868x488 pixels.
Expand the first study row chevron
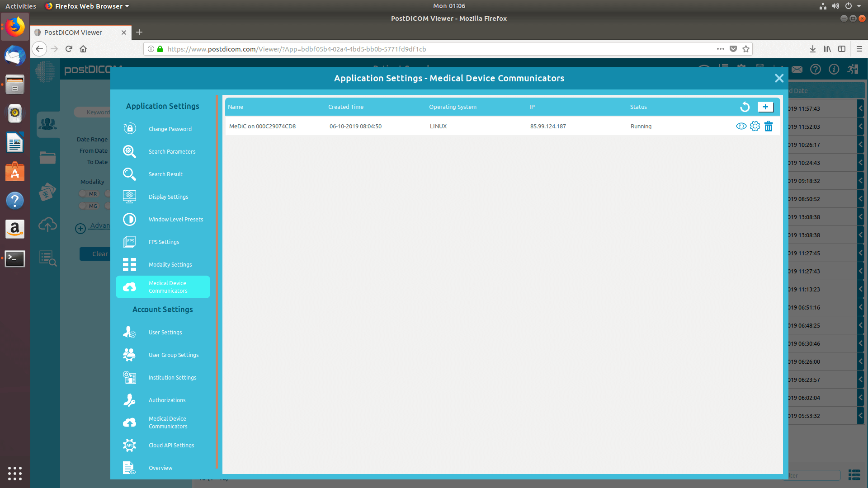[860, 108]
